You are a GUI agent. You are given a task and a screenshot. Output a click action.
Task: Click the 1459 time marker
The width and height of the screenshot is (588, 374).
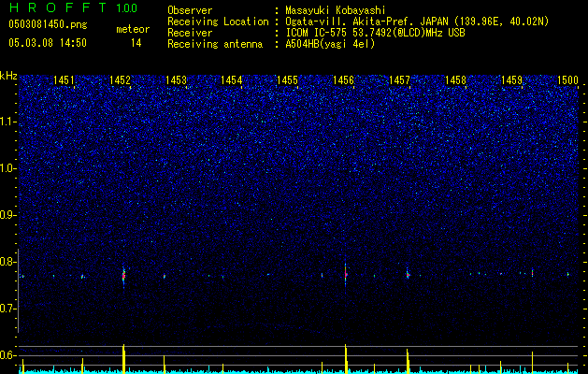(x=511, y=79)
